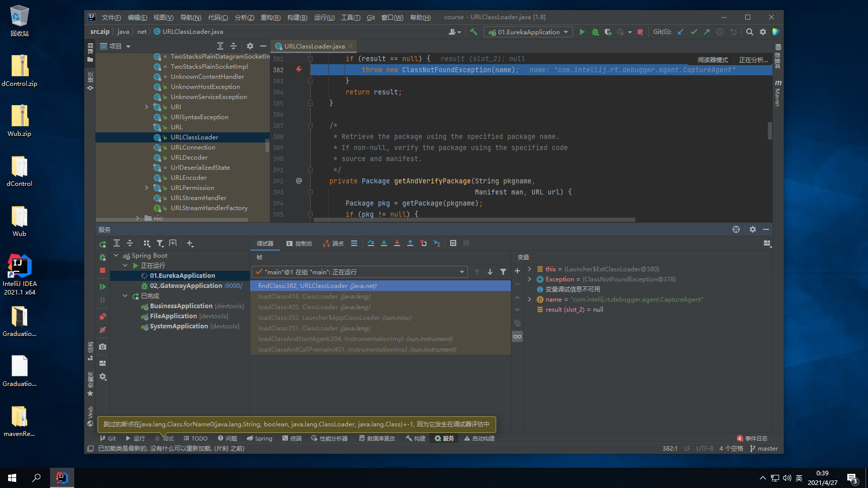Click Rerun icon in Services side toolbar

coord(103,244)
